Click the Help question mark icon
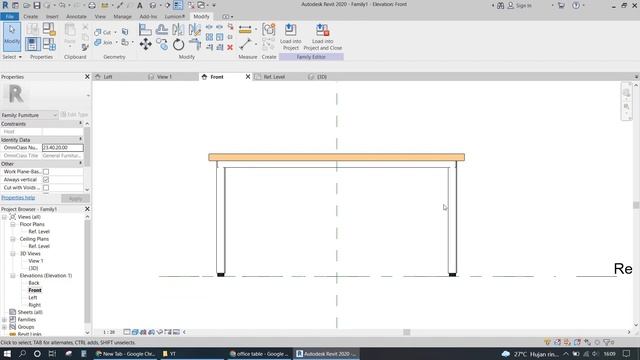 point(576,5)
